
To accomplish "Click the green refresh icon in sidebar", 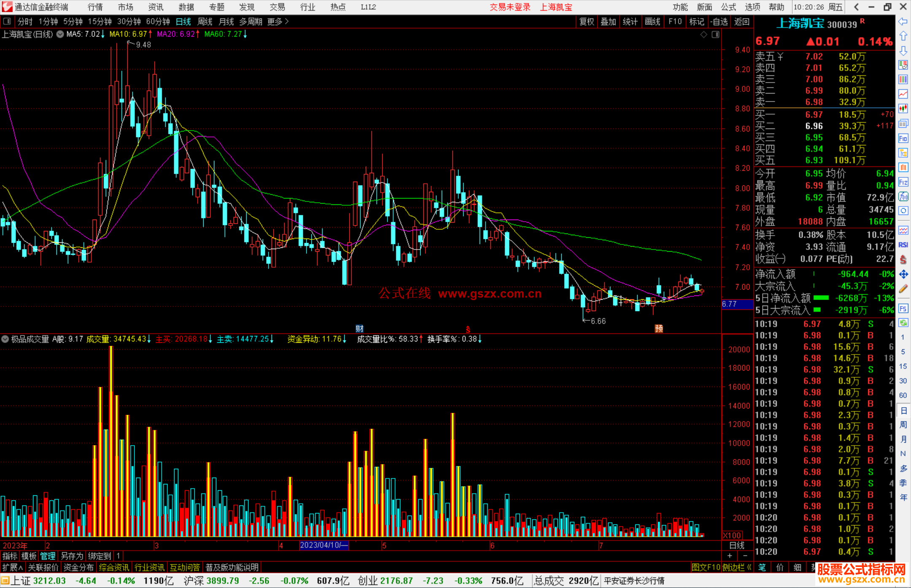I will tap(903, 323).
